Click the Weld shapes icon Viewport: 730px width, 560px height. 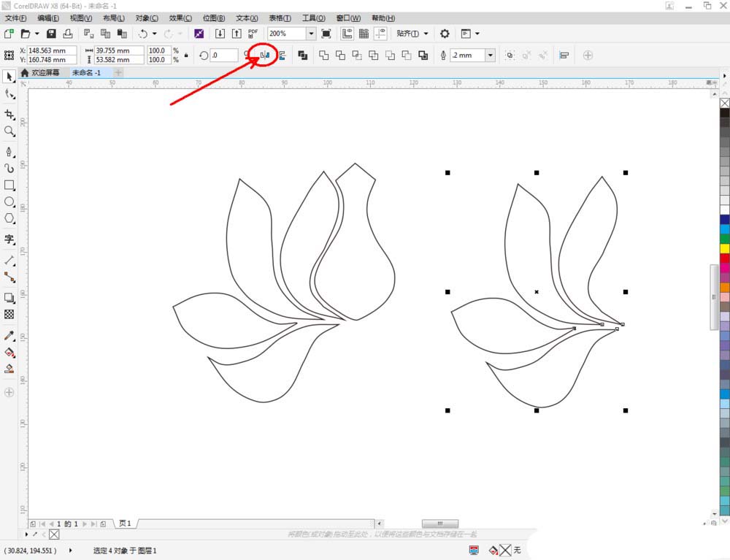pyautogui.click(x=323, y=55)
